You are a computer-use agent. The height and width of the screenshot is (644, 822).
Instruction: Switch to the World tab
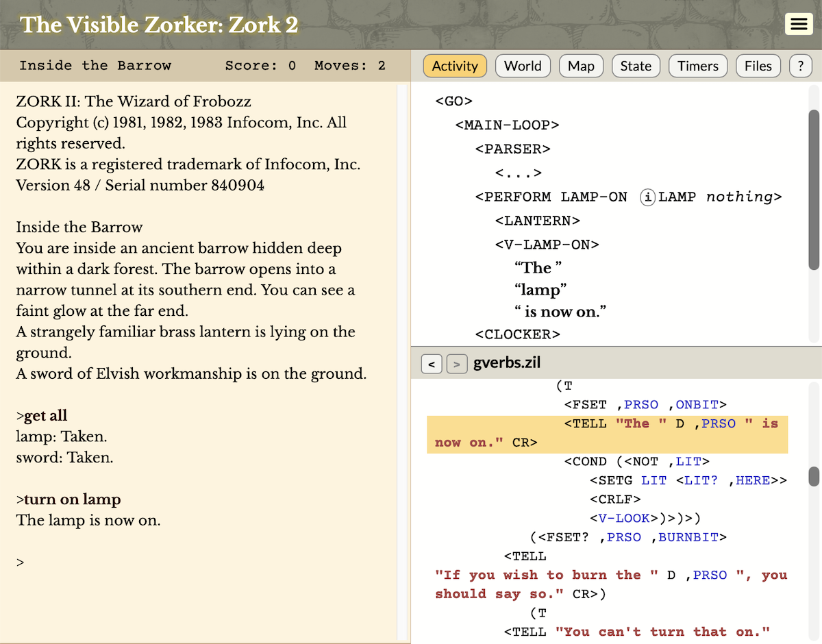click(523, 66)
